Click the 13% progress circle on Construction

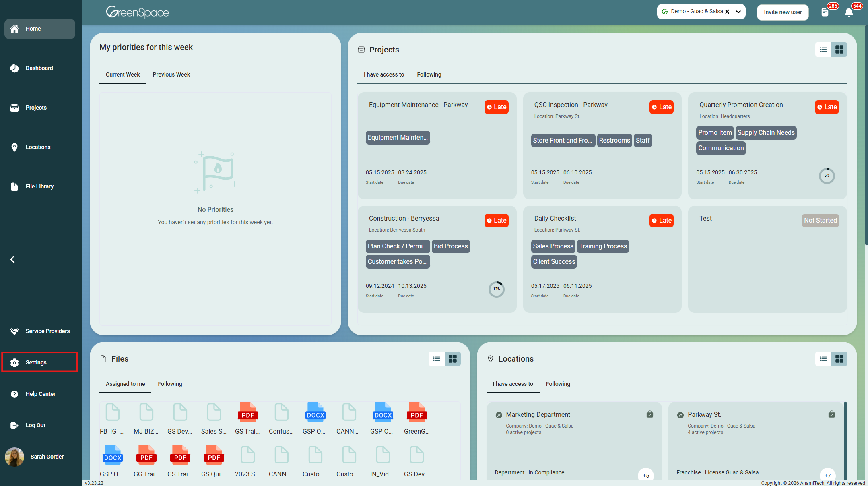(496, 289)
